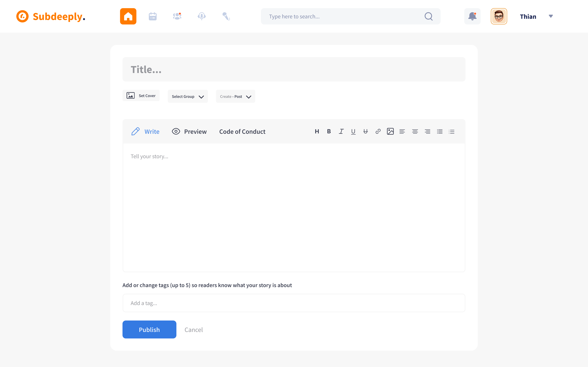Insert image into the story editor
This screenshot has width=588, height=367.
390,131
